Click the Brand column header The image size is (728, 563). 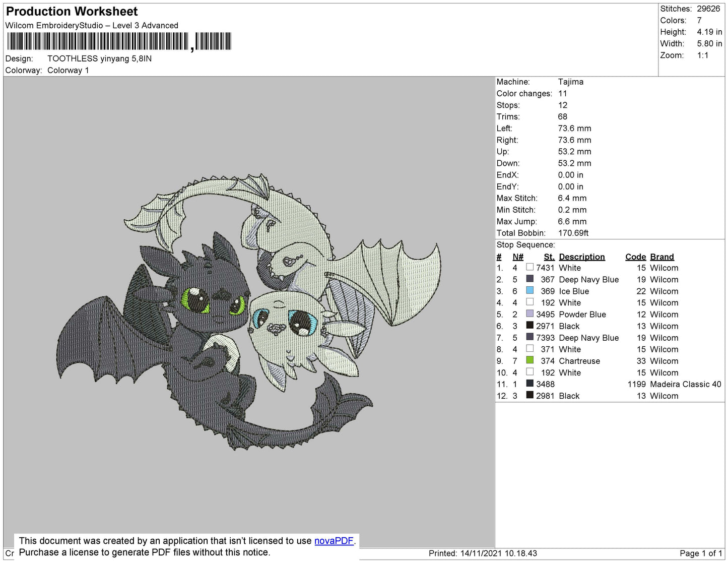click(661, 257)
